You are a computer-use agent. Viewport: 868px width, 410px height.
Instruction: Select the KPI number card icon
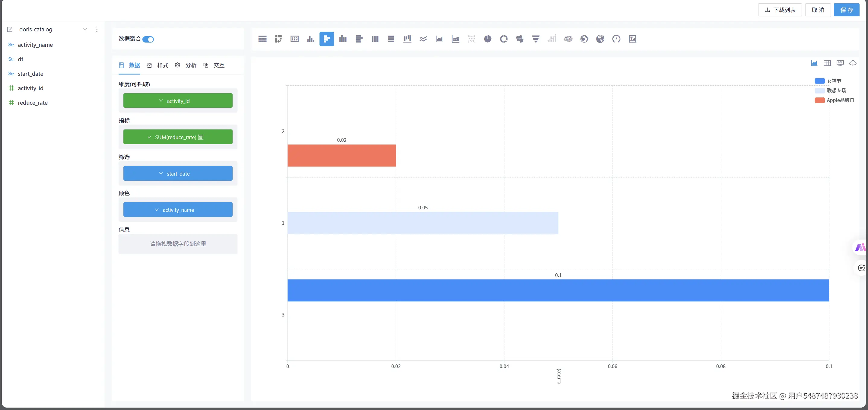pyautogui.click(x=294, y=39)
